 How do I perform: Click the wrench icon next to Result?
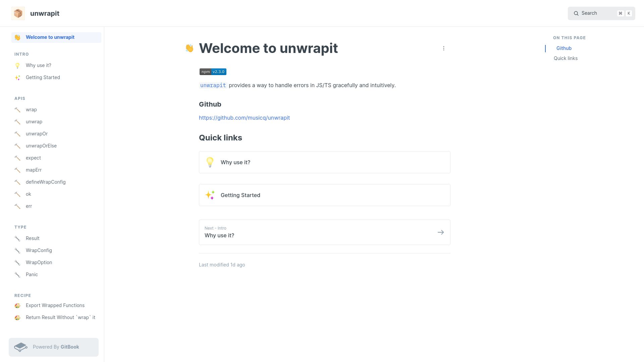point(17,239)
